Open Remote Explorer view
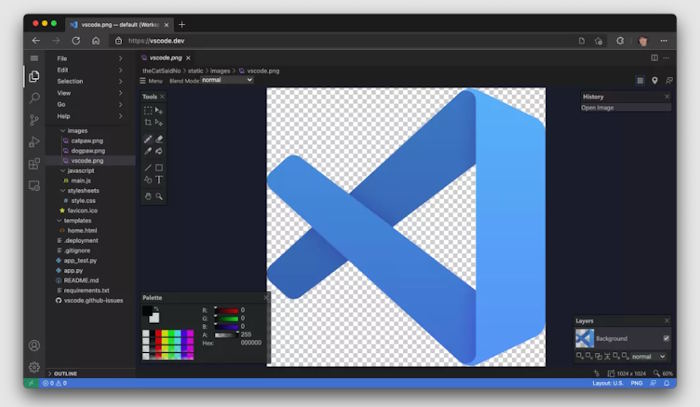This screenshot has height=407, width=700. click(x=34, y=186)
